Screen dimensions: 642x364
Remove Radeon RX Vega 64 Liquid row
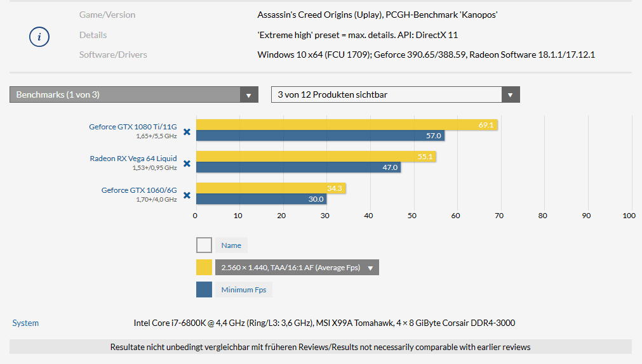point(187,164)
